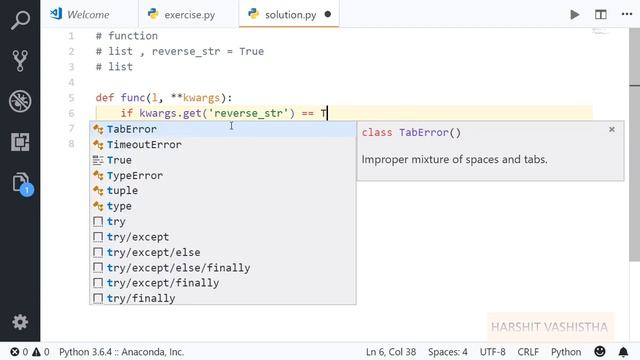
Task: Open the Search view in activity bar
Action: 20,20
